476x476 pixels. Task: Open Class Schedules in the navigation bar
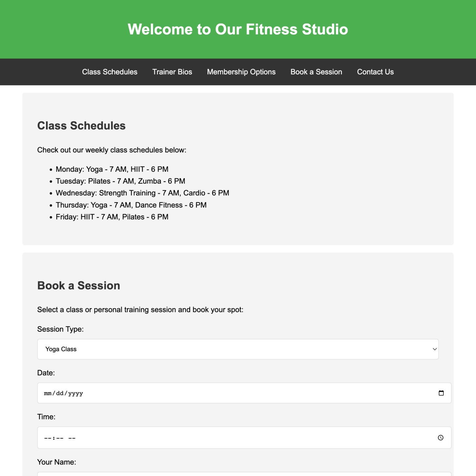(110, 72)
